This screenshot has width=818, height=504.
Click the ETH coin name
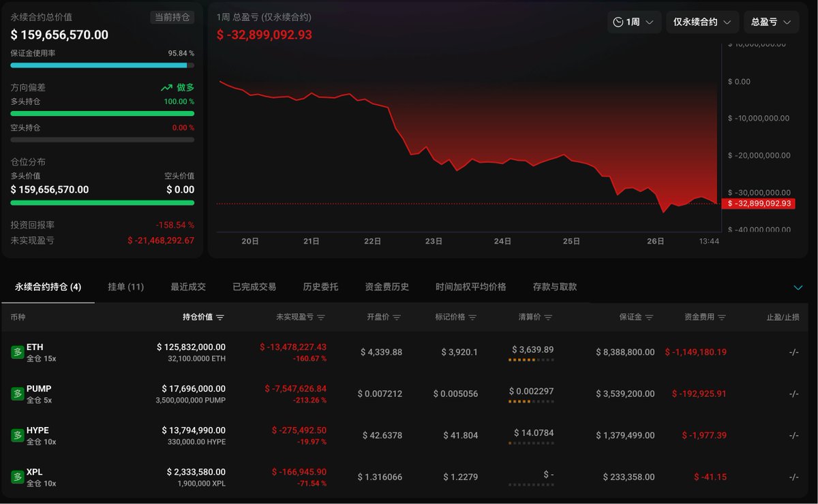35,347
